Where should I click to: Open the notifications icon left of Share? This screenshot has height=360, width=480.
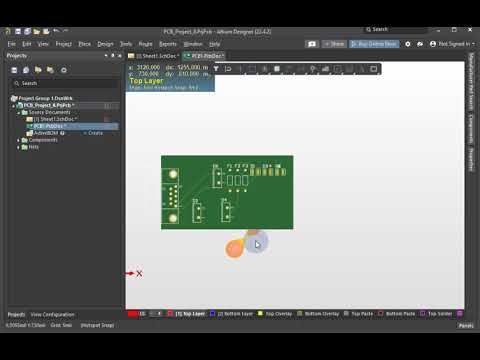(x=312, y=44)
